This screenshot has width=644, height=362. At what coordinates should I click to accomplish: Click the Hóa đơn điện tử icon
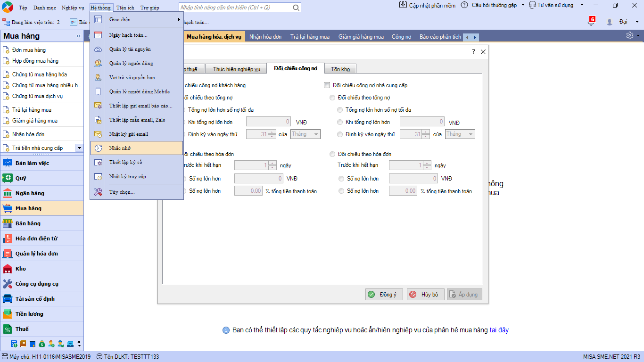(8, 239)
